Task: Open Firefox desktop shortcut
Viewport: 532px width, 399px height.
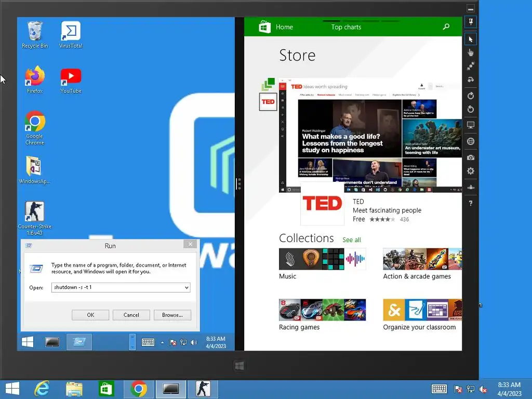Action: coord(35,80)
